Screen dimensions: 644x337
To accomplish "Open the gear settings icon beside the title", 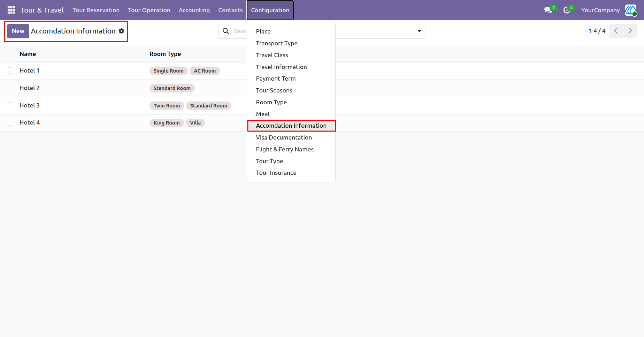I will click(121, 31).
